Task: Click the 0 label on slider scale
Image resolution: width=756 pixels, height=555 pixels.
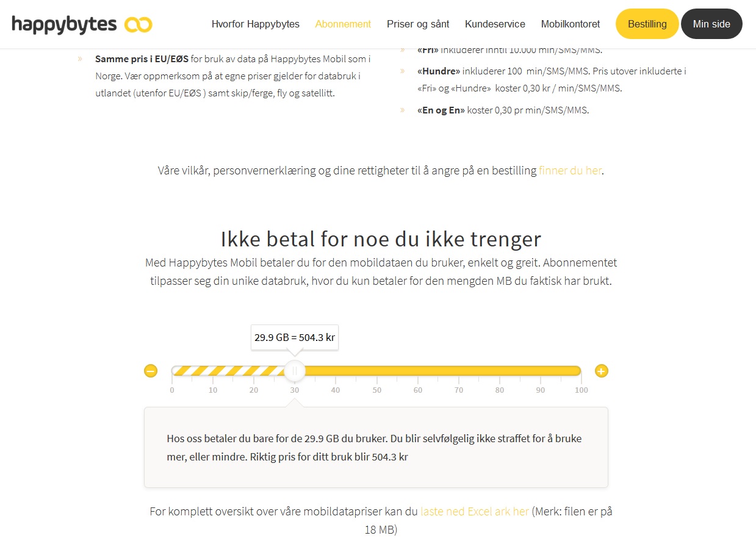Action: tap(172, 390)
